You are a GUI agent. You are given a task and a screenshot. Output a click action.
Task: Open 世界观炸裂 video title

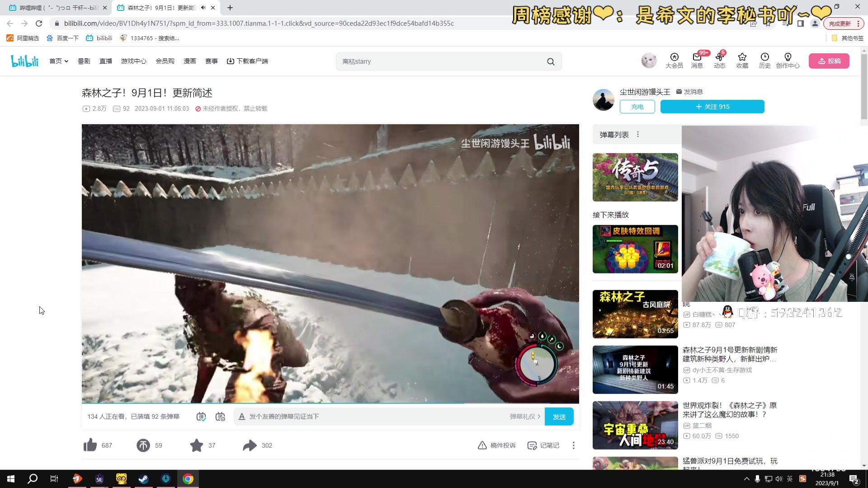pos(730,410)
